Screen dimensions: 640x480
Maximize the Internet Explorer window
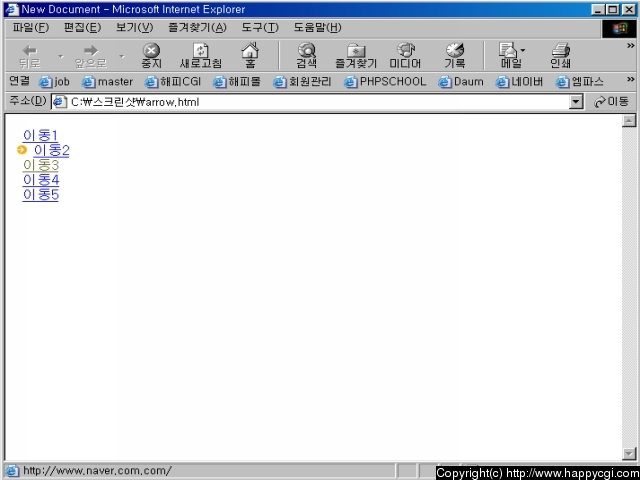pyautogui.click(x=612, y=9)
